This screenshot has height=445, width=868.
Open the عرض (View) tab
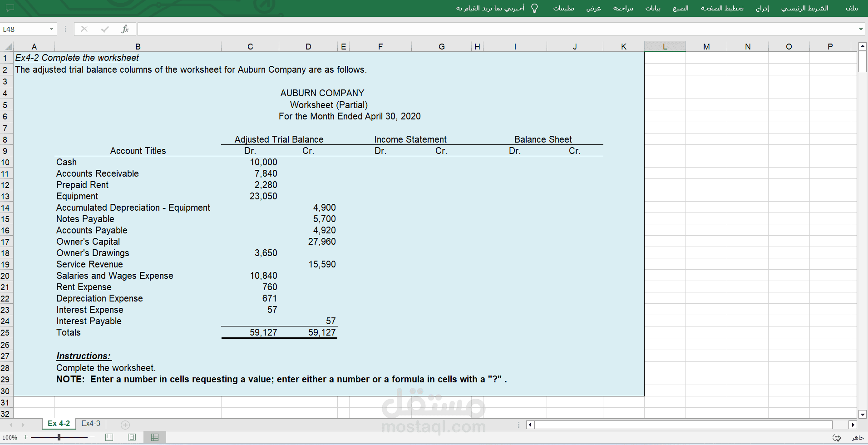click(593, 8)
